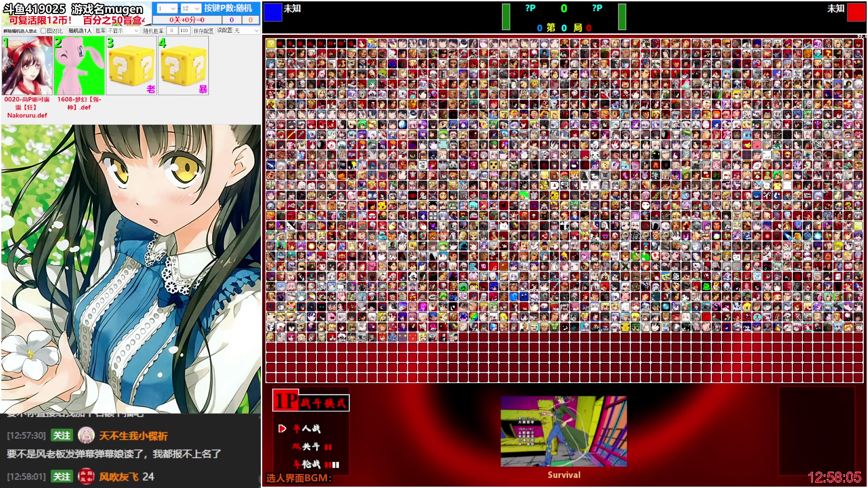Click the yellow random-select icon starting the roster grid
The width and height of the screenshot is (868, 488).
[271, 43]
